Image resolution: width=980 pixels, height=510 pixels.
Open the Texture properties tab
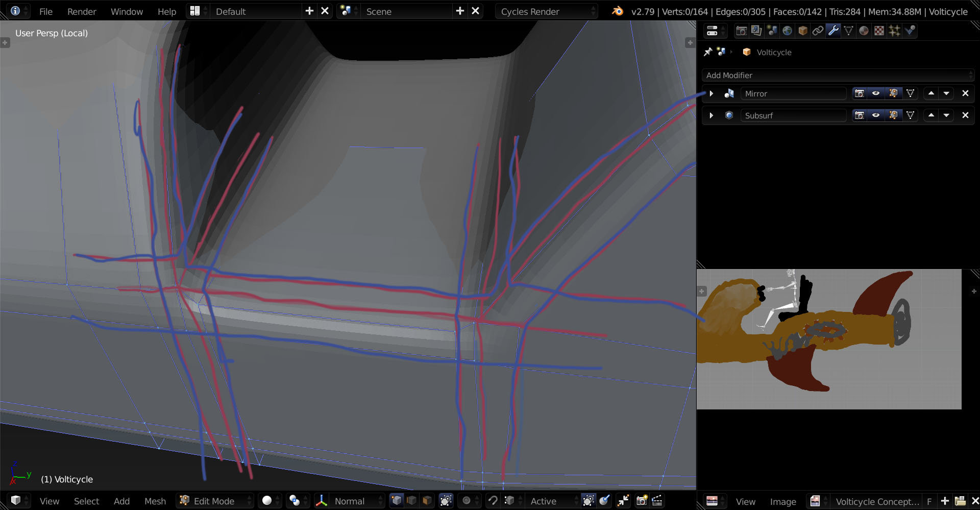[x=879, y=31]
